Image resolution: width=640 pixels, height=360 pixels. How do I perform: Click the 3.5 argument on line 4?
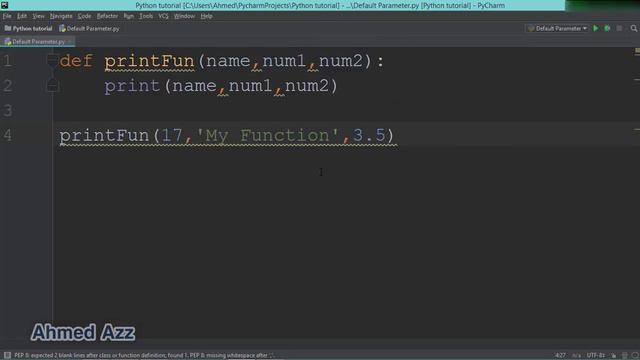tap(369, 135)
